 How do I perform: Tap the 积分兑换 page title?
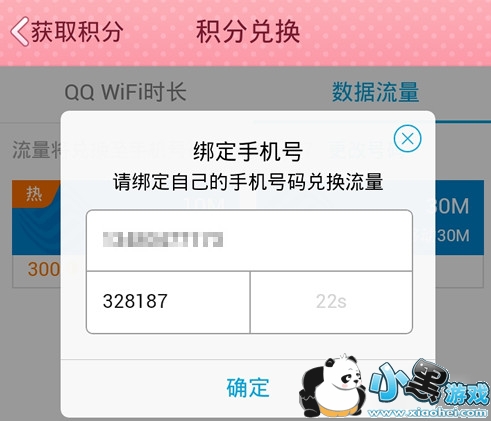coord(248,32)
